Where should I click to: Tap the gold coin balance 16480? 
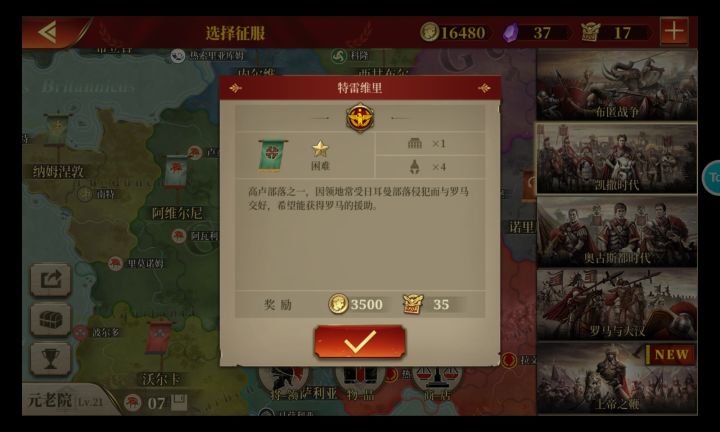[454, 33]
